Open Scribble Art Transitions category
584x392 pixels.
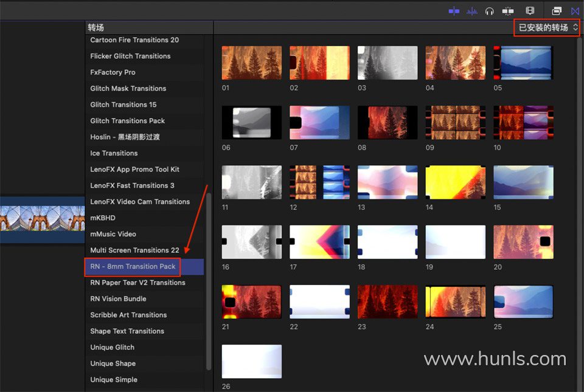point(128,315)
